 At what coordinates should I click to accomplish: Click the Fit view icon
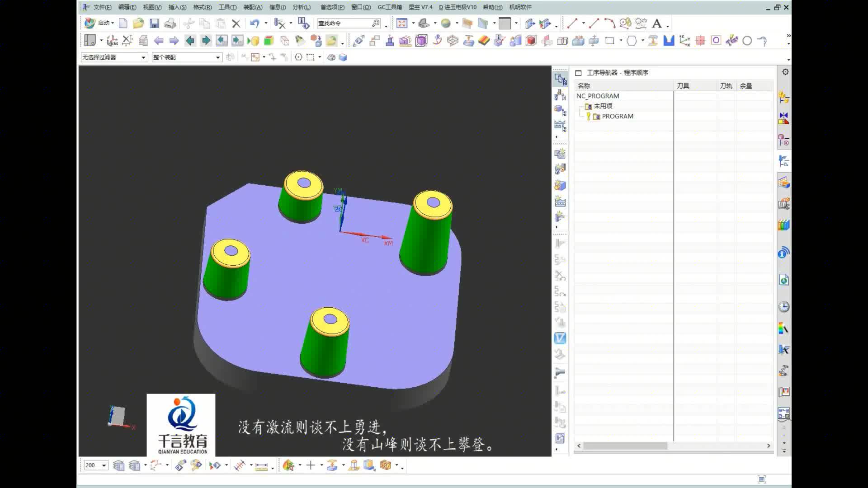402,23
